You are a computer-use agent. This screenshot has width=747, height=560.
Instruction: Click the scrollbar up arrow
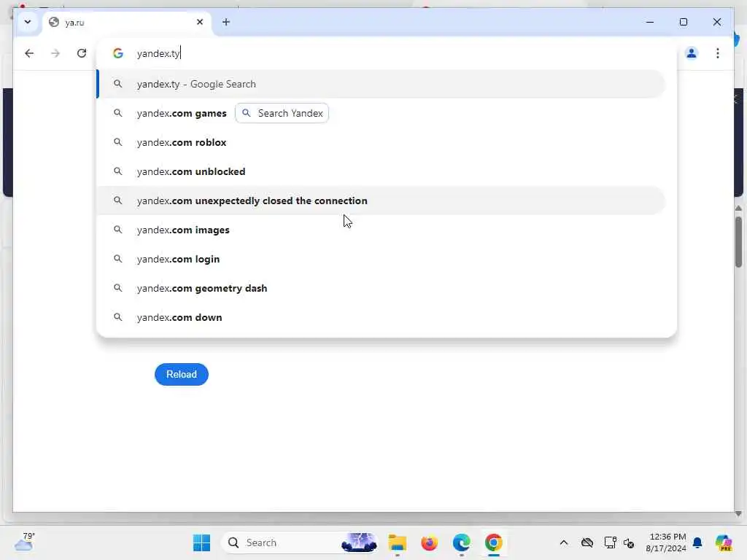click(738, 209)
